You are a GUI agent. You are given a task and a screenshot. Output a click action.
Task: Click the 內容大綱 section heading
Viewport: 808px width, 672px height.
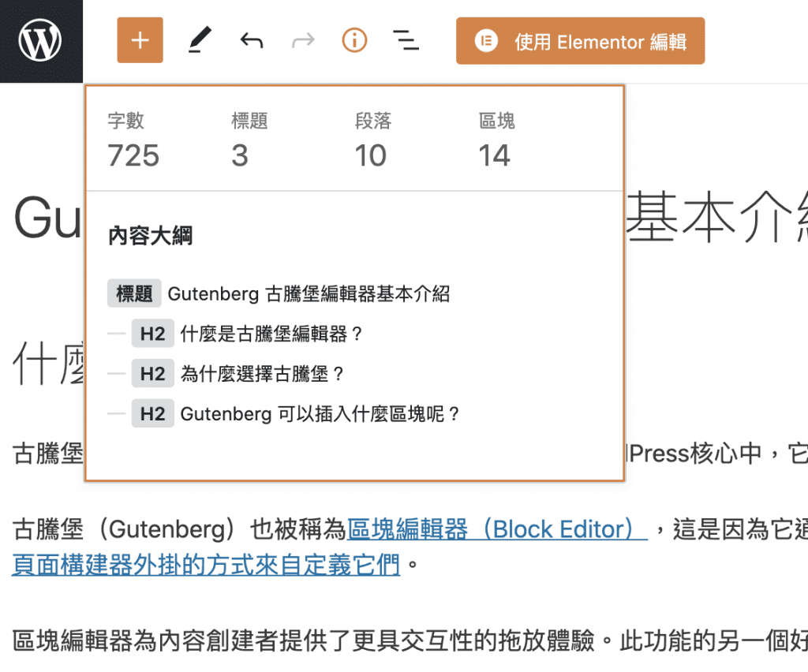pyautogui.click(x=150, y=236)
